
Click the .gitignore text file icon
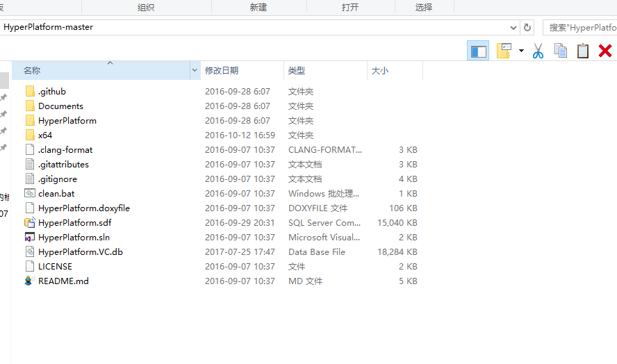pos(30,179)
